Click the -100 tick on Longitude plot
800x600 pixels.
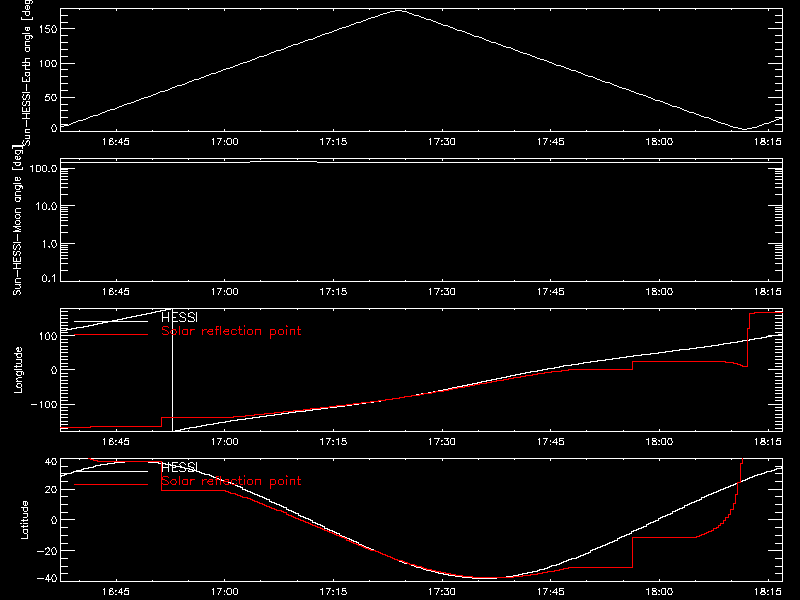44,404
